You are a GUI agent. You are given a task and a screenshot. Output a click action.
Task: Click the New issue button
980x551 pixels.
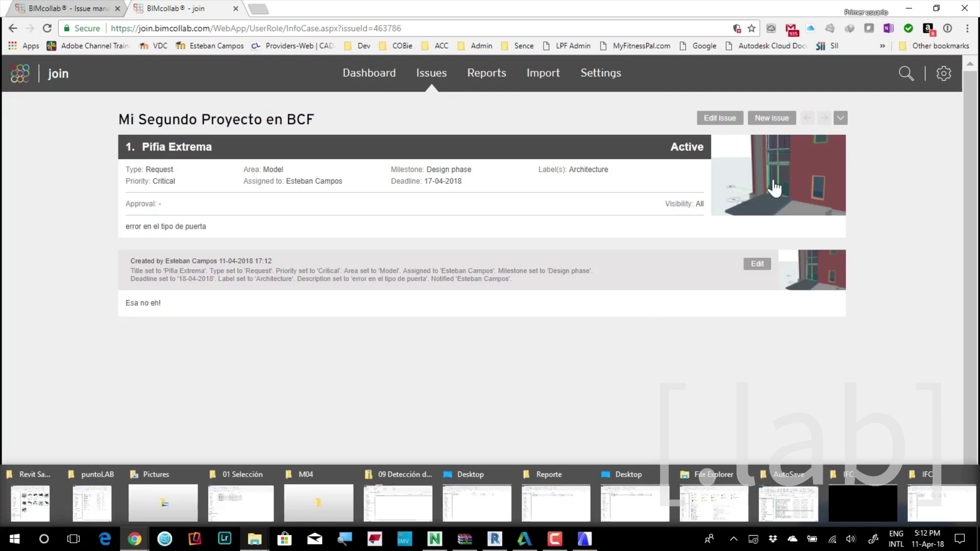pyautogui.click(x=772, y=118)
